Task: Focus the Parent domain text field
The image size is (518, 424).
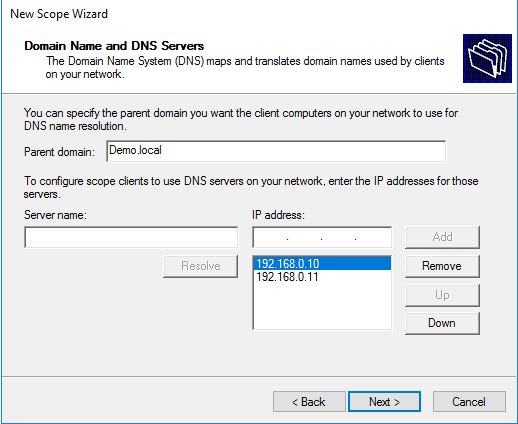Action: pos(276,151)
